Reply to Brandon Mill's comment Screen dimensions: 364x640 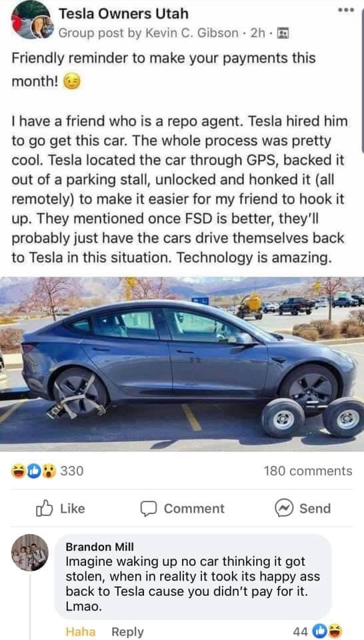[x=127, y=632]
